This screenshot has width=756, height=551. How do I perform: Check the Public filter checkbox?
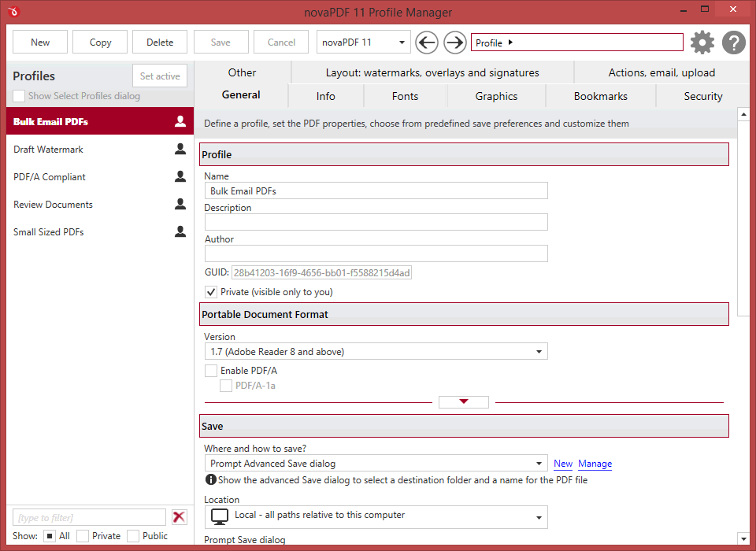133,536
